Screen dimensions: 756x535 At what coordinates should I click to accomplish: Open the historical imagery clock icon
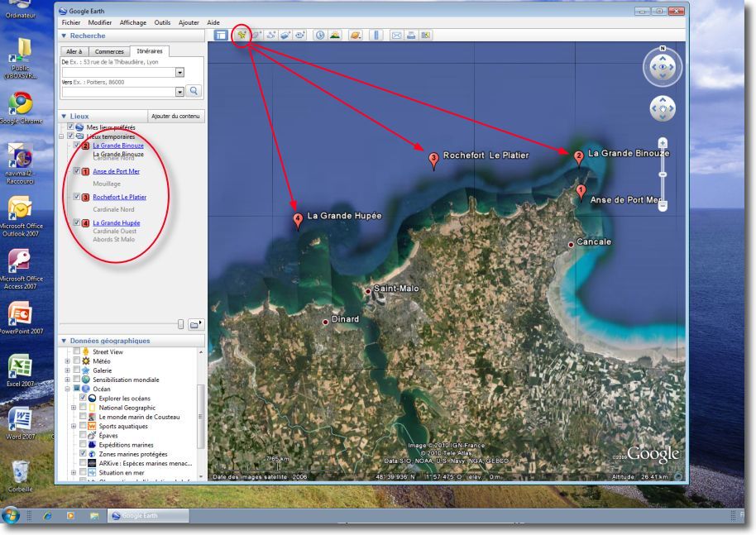pos(319,35)
